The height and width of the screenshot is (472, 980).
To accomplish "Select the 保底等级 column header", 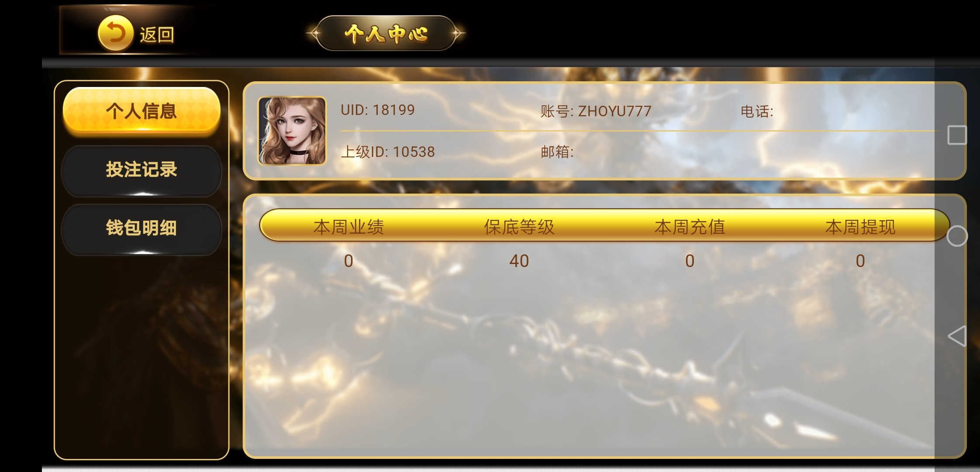I will pyautogui.click(x=519, y=227).
